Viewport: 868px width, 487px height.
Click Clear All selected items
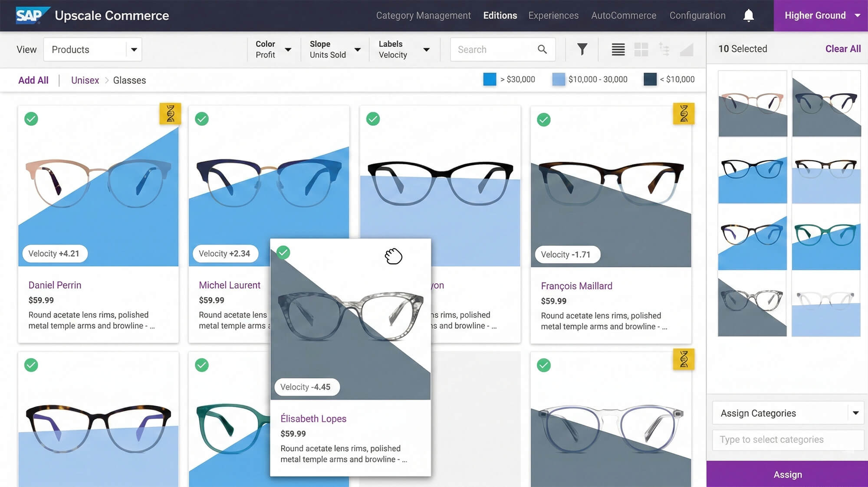pyautogui.click(x=843, y=49)
